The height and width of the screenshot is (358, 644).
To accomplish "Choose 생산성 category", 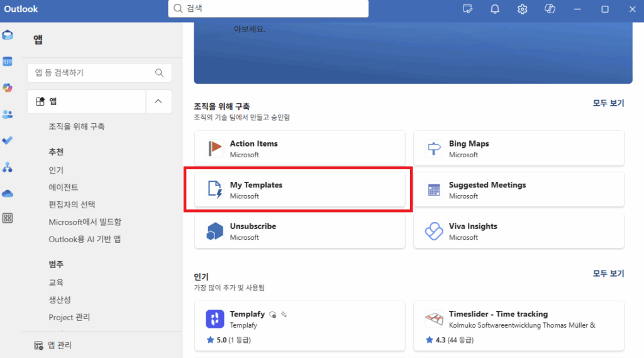I will click(x=60, y=300).
